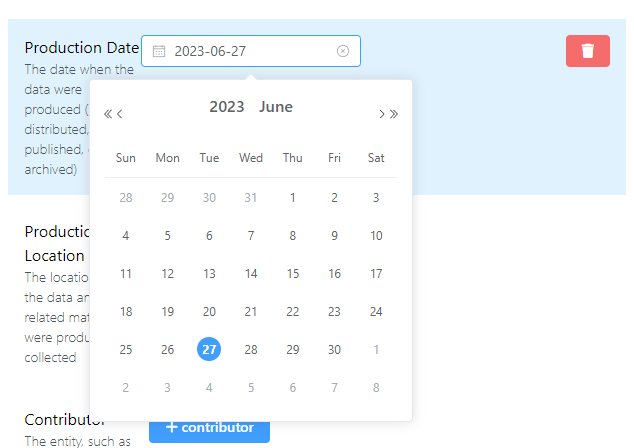Jump to next year with double-right arrow
The height and width of the screenshot is (448, 634).
coord(393,114)
